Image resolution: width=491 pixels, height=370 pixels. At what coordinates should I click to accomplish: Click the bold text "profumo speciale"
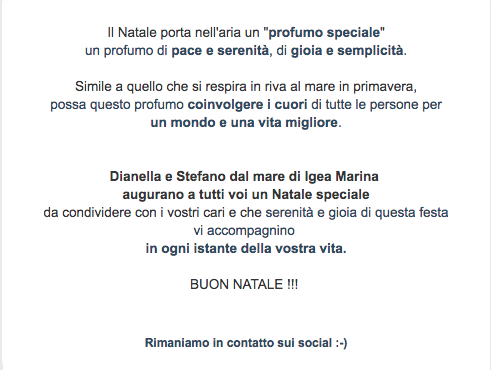pos(324,33)
